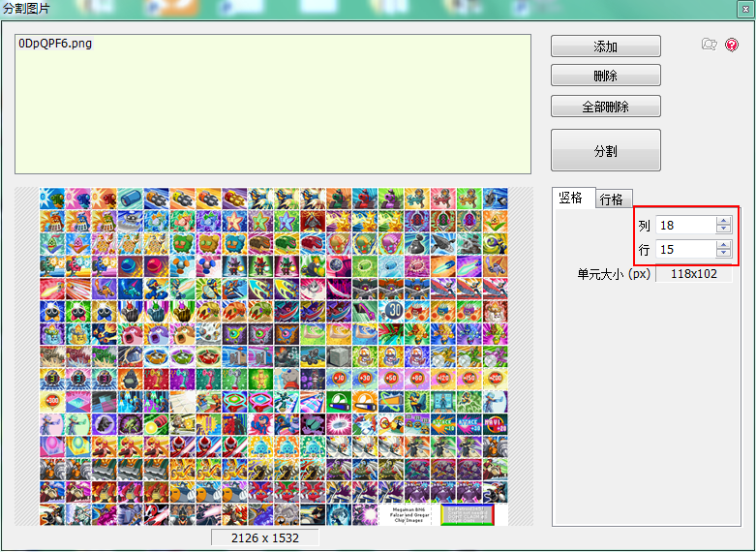
Task: Increase the 列 column count stepper
Action: [x=724, y=221]
